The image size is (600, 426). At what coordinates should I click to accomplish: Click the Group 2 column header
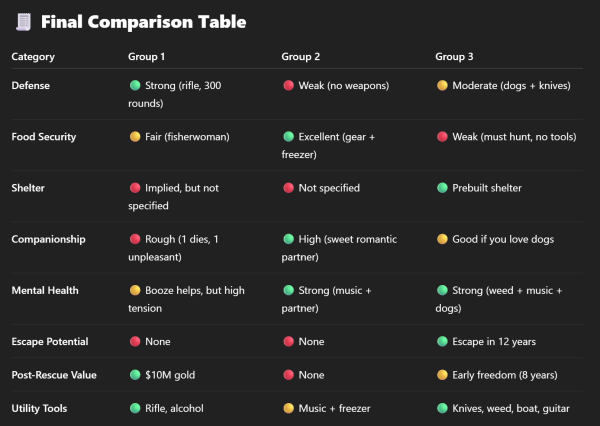pyautogui.click(x=302, y=56)
